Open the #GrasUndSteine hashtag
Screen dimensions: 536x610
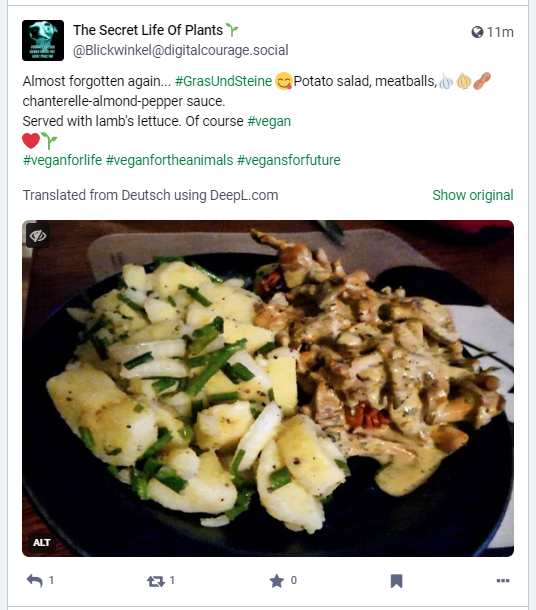click(223, 81)
